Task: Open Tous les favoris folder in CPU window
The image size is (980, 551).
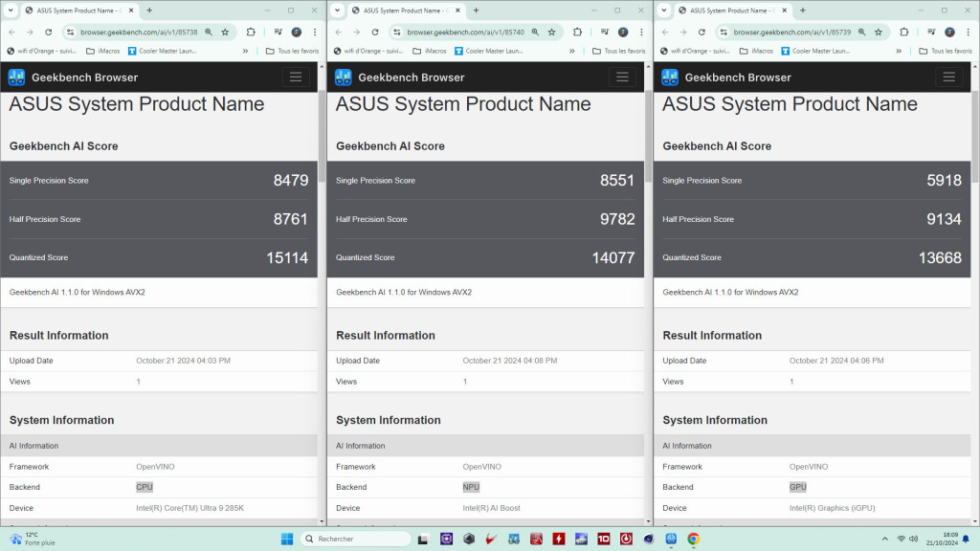Action: tap(292, 52)
